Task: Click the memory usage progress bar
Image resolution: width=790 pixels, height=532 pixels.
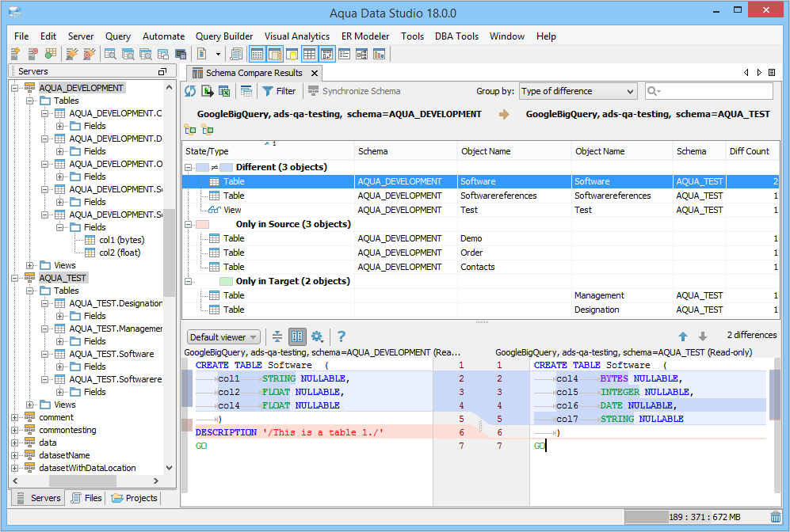Action: (696, 517)
